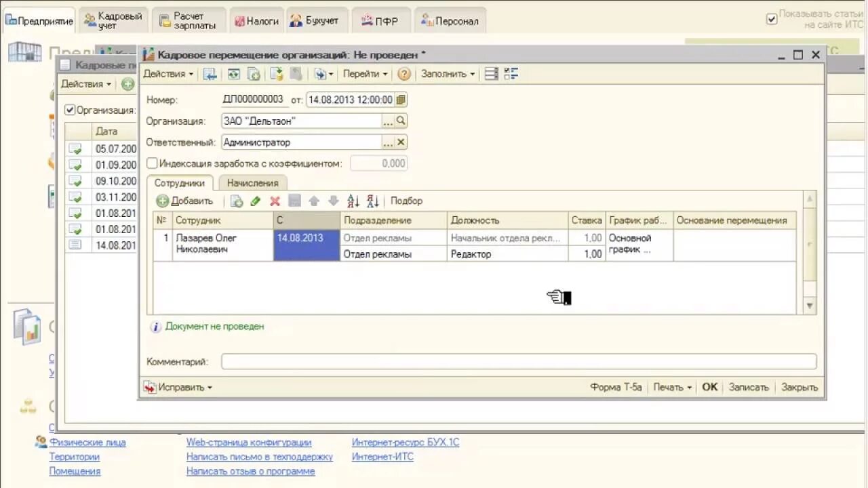Click the red X delete row icon
Viewport: 868px width, 488px height.
pyautogui.click(x=275, y=201)
